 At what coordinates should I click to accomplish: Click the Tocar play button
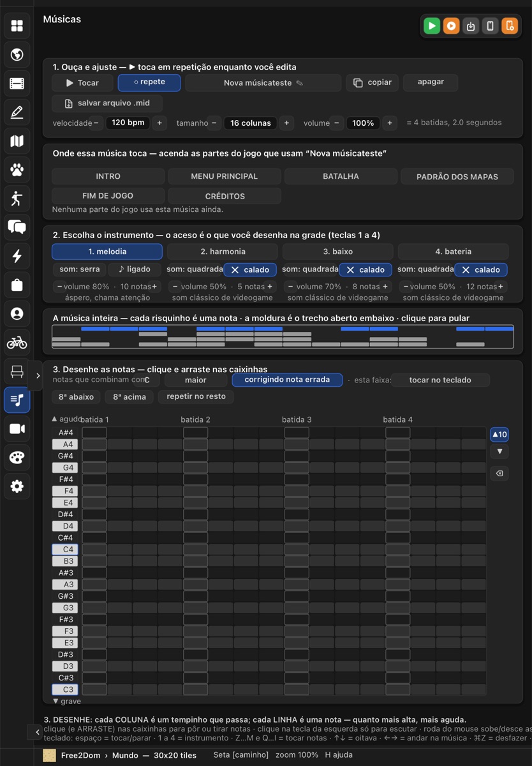83,82
